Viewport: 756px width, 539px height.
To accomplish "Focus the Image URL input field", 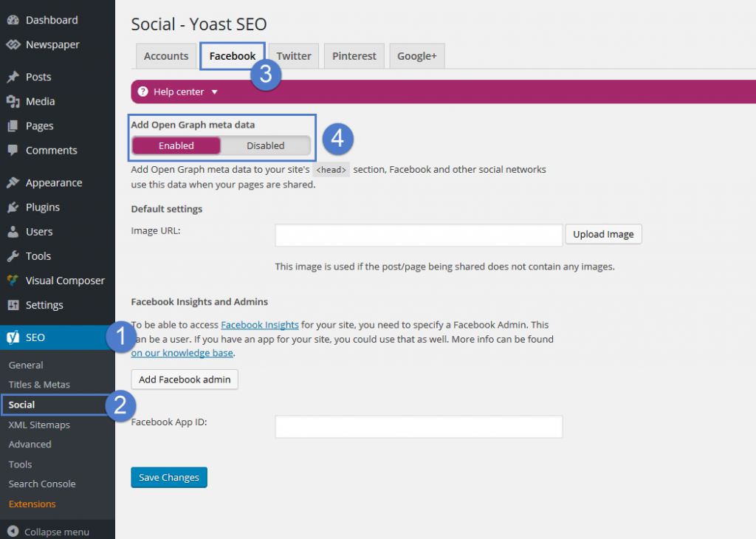I will click(x=419, y=236).
